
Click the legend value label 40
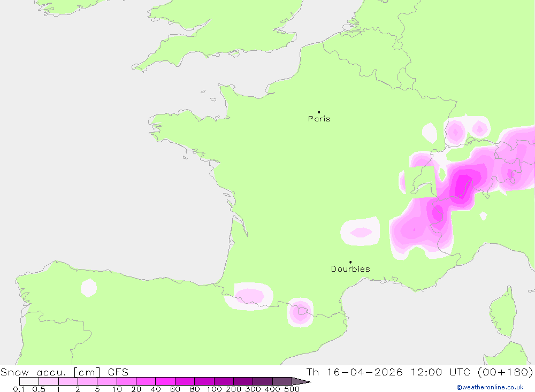click(156, 389)
